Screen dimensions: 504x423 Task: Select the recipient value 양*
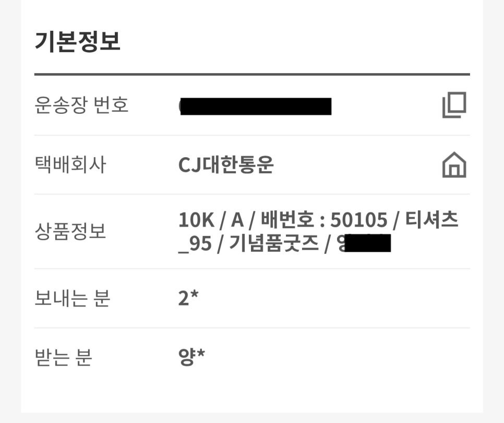point(191,357)
